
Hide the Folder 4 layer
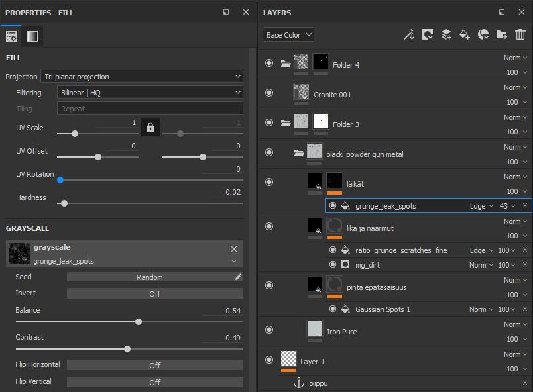pyautogui.click(x=269, y=63)
